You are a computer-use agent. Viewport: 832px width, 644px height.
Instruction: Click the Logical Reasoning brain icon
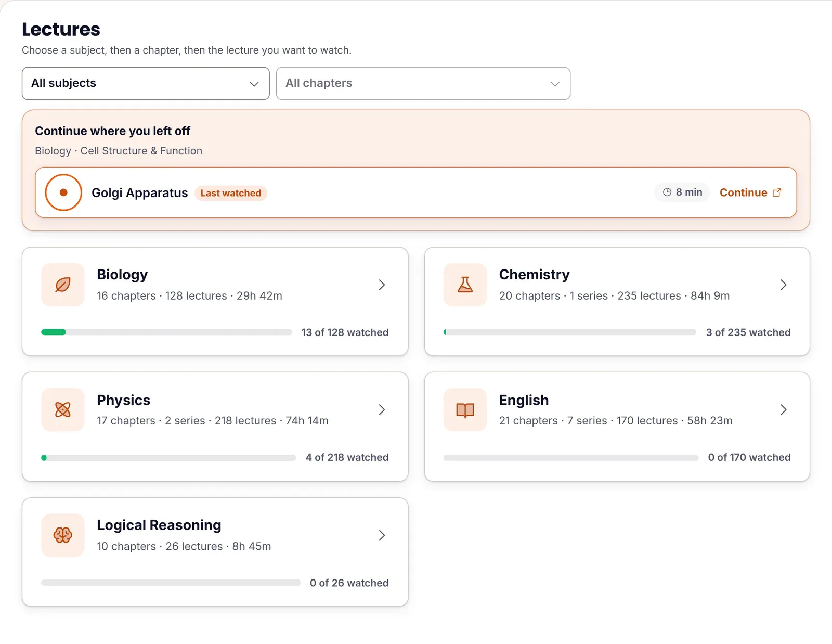[x=63, y=535]
